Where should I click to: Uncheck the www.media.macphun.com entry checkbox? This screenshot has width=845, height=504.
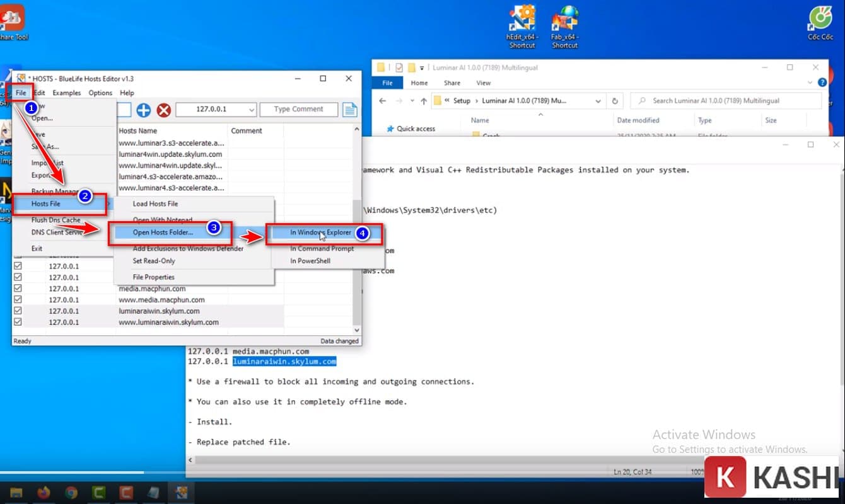(18, 300)
